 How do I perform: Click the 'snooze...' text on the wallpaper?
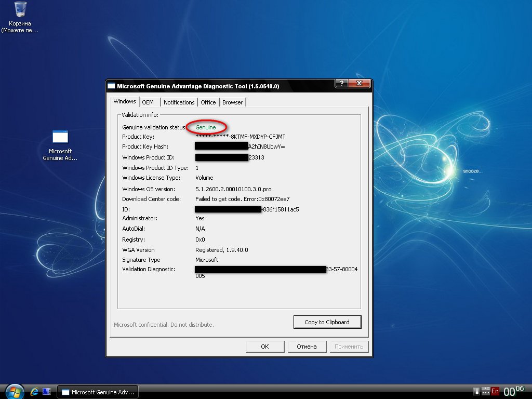coord(473,171)
